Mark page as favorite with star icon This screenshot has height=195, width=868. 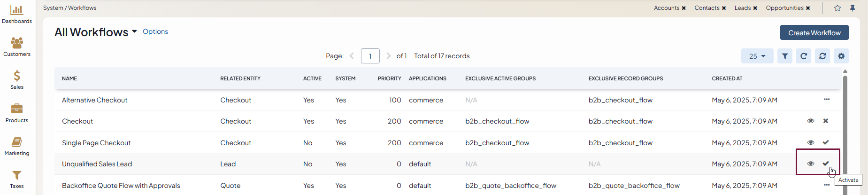pos(837,8)
